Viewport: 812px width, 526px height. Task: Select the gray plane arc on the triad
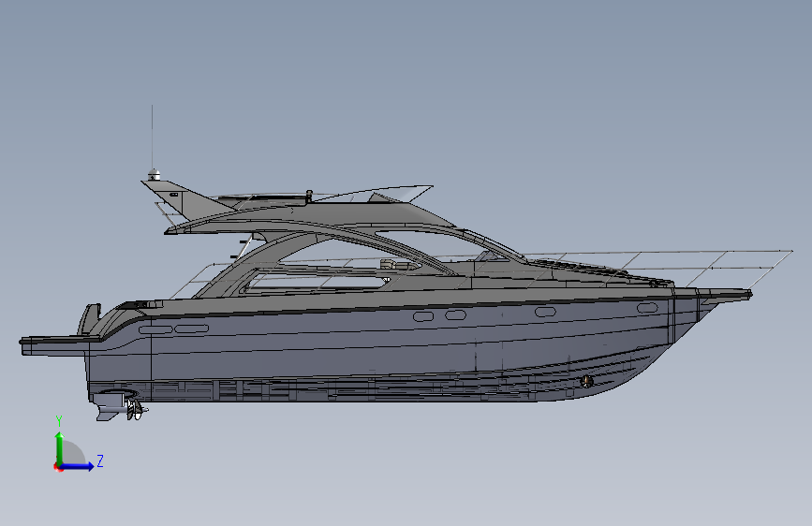(74, 452)
